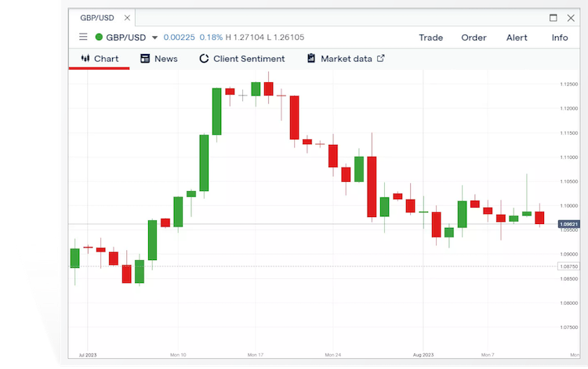Click the clipboard icon for Market data
Viewport: 588px width, 369px height.
pyautogui.click(x=311, y=59)
